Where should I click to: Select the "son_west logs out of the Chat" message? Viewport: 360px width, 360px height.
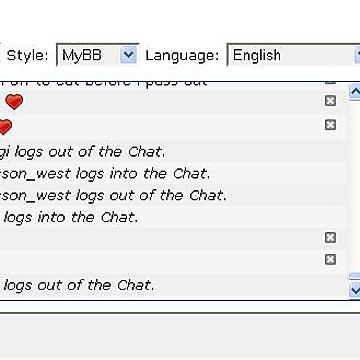pos(173,195)
